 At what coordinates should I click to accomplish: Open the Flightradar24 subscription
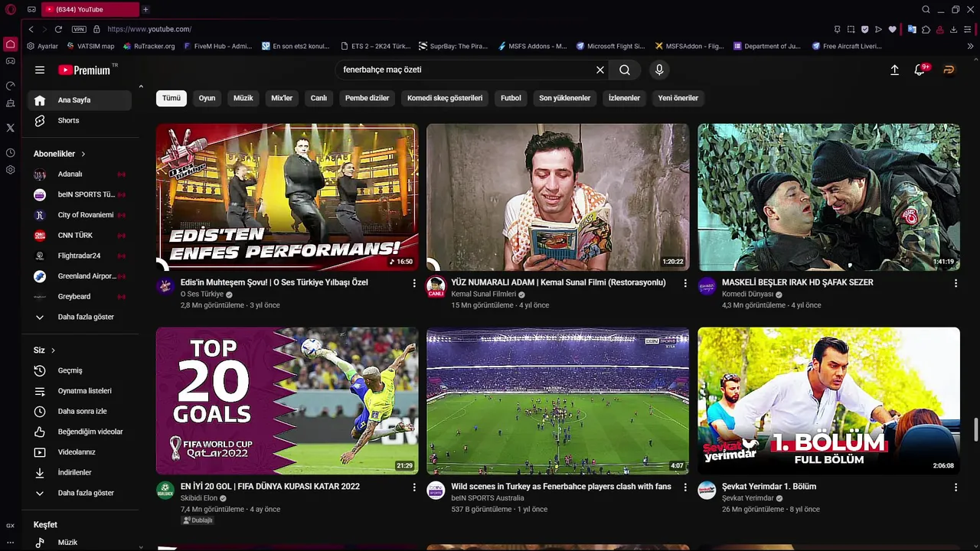pos(80,256)
